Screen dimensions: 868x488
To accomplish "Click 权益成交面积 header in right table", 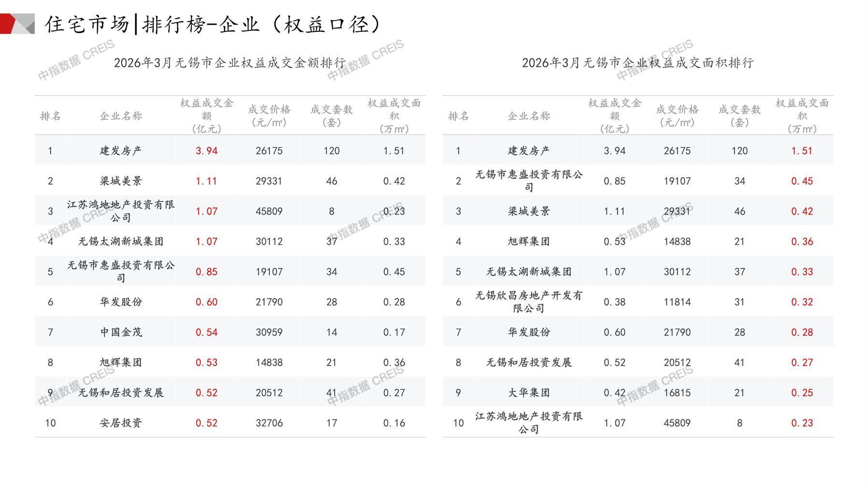I will pos(802,116).
